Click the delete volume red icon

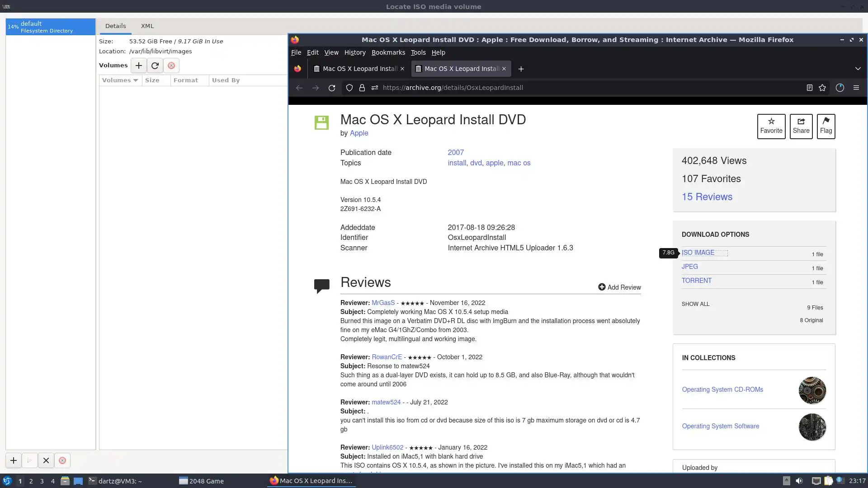click(x=171, y=66)
